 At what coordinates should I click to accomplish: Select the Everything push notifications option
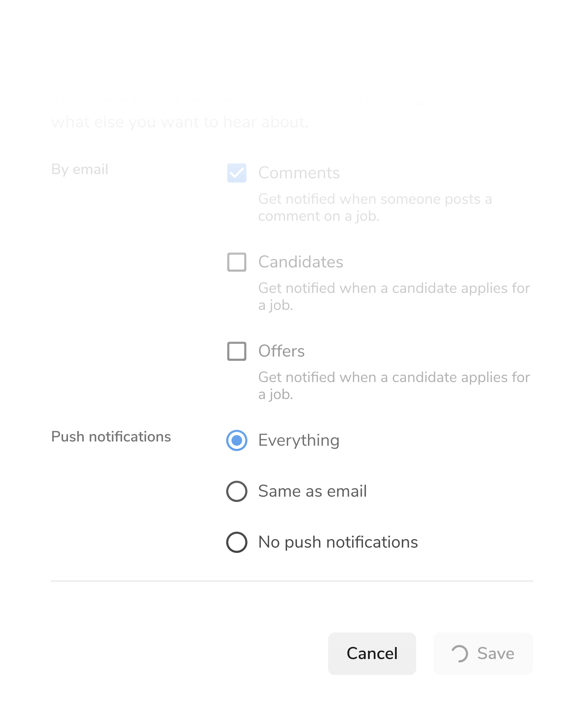[236, 440]
